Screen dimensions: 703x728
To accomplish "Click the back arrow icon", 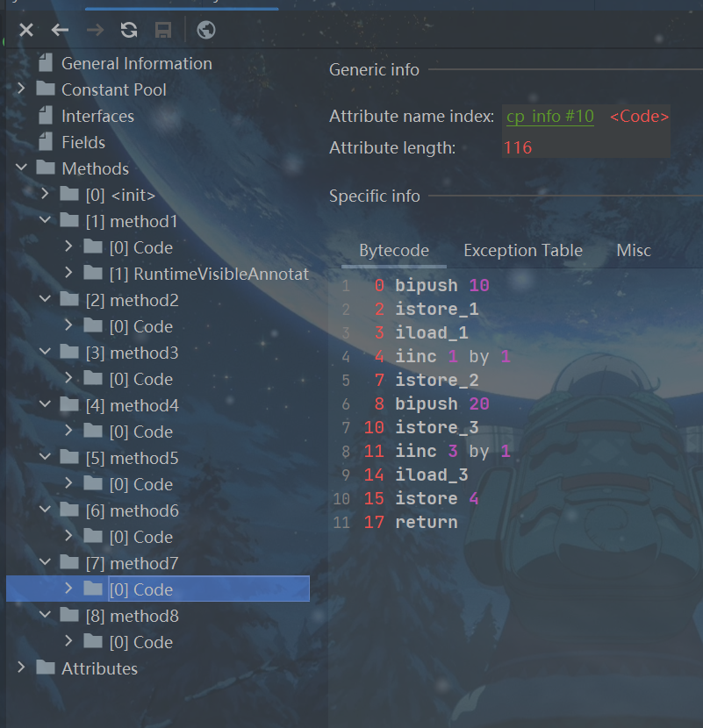I will tap(60, 31).
